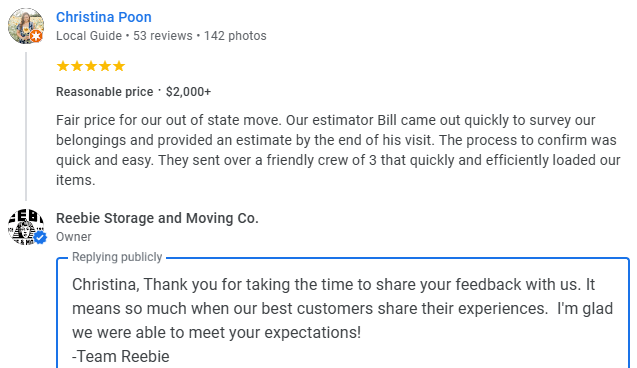Click the fourth yellow rating star
637x368 pixels.
point(105,66)
